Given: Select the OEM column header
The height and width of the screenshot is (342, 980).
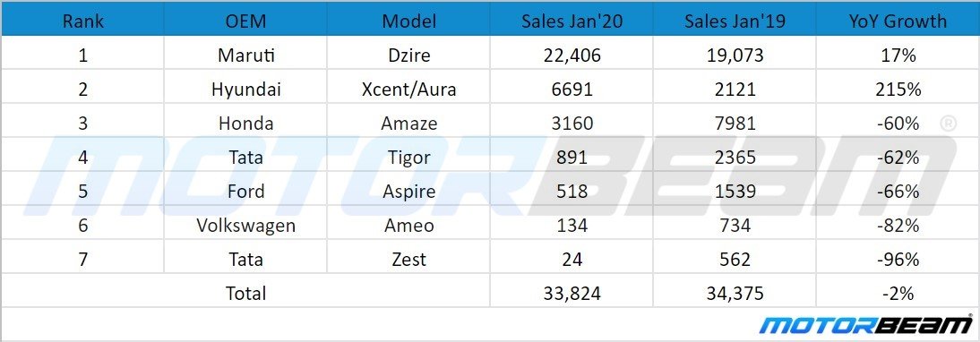Looking at the screenshot, I should (245, 21).
